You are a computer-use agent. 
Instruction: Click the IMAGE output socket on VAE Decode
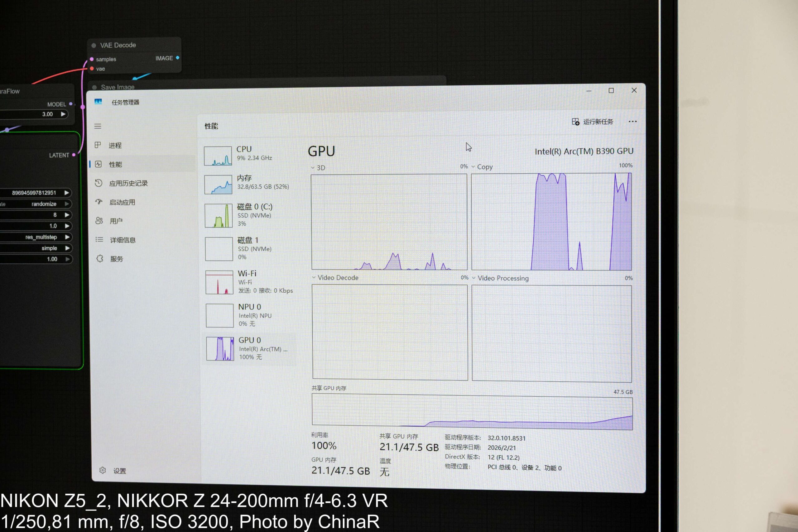[x=177, y=58]
